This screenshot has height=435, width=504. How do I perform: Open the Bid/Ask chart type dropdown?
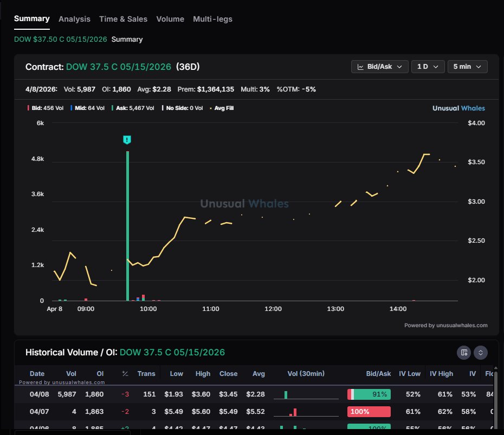379,67
